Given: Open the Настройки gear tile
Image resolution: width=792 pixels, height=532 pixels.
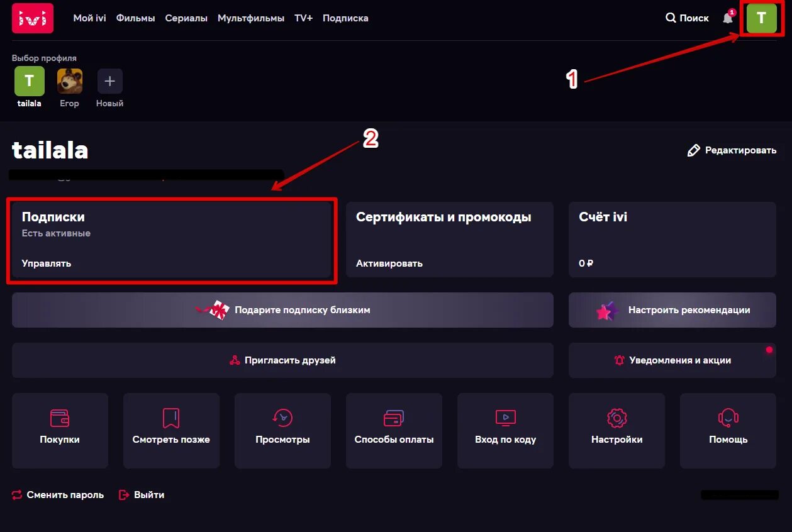Looking at the screenshot, I should [x=616, y=431].
